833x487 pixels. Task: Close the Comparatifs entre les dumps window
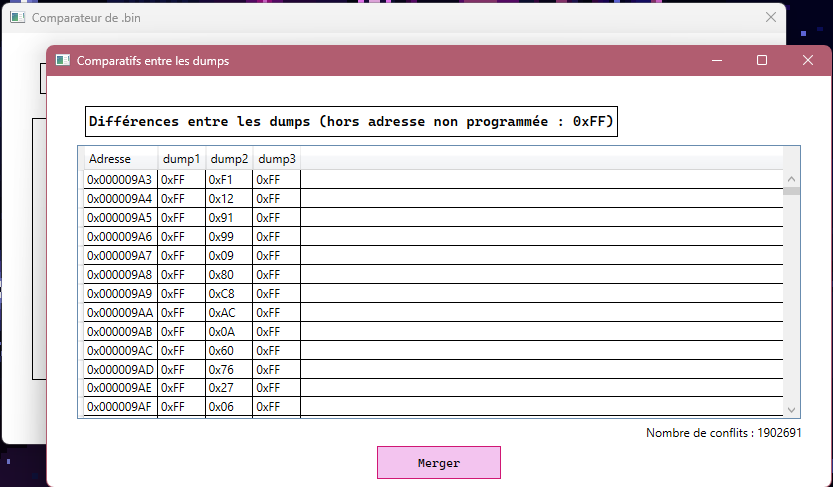[x=808, y=61]
